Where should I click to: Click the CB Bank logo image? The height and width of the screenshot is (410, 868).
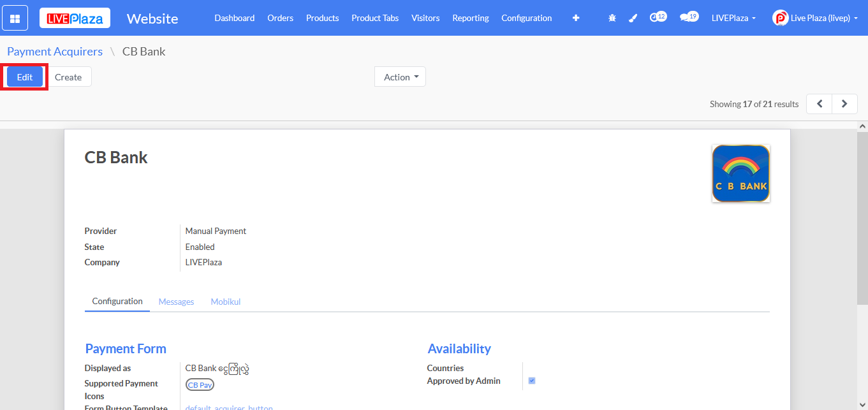[x=741, y=173]
